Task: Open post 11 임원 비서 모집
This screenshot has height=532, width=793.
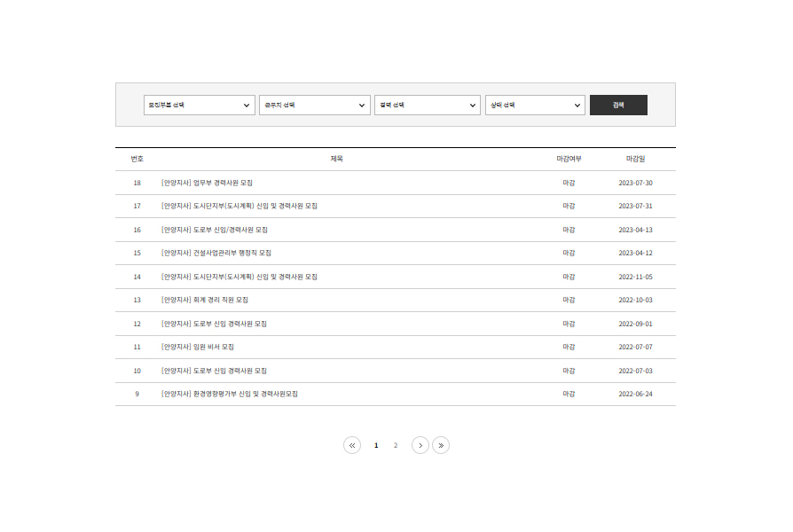Action: (198, 347)
